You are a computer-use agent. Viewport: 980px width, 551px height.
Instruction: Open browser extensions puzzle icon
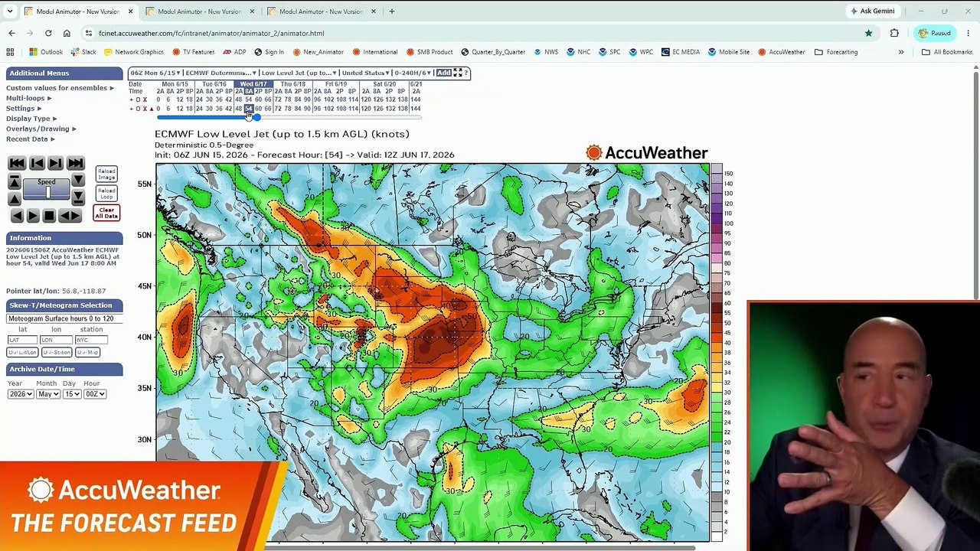(x=894, y=33)
